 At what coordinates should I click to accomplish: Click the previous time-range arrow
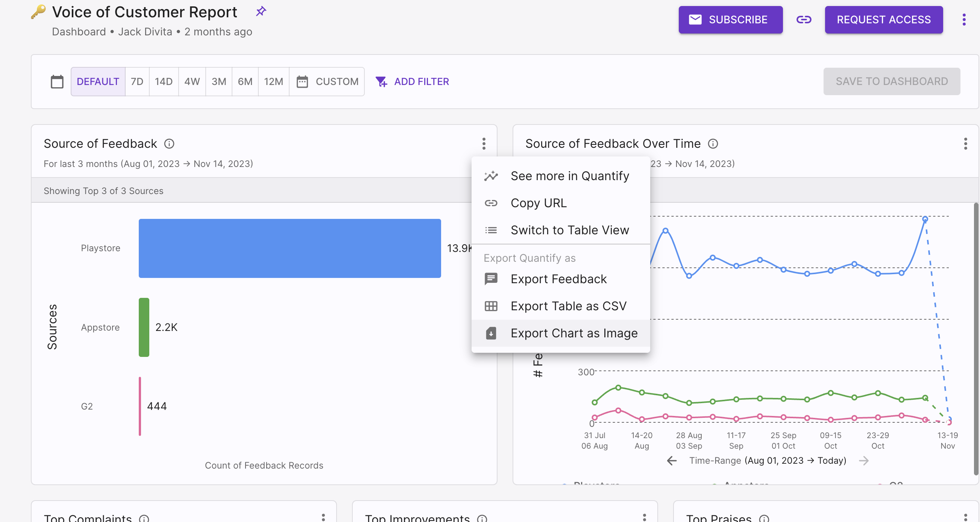672,461
